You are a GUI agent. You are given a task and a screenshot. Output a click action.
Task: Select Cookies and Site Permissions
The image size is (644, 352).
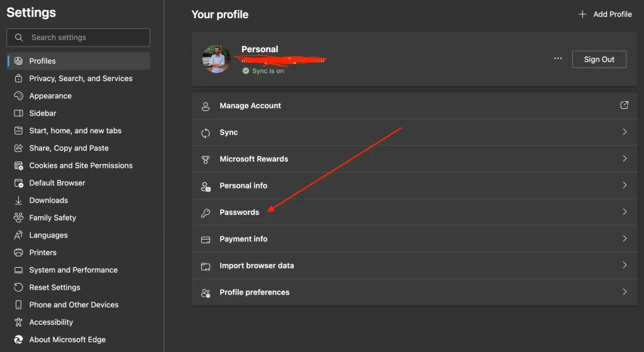tap(79, 165)
